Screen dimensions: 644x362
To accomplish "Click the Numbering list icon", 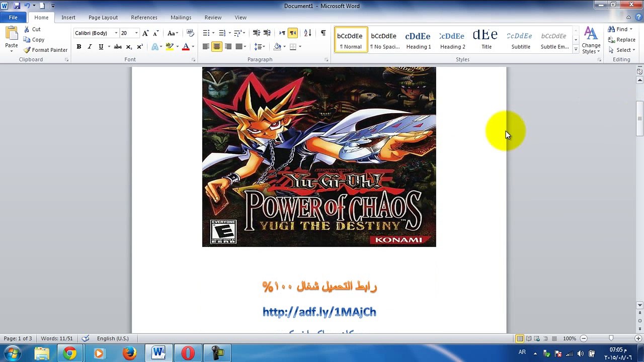I will click(222, 33).
